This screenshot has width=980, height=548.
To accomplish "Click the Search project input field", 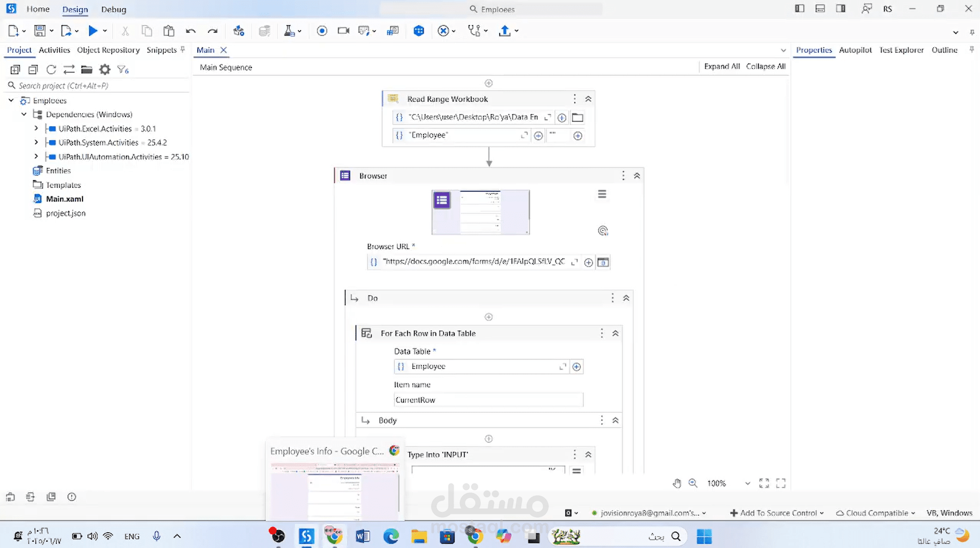I will [97, 85].
